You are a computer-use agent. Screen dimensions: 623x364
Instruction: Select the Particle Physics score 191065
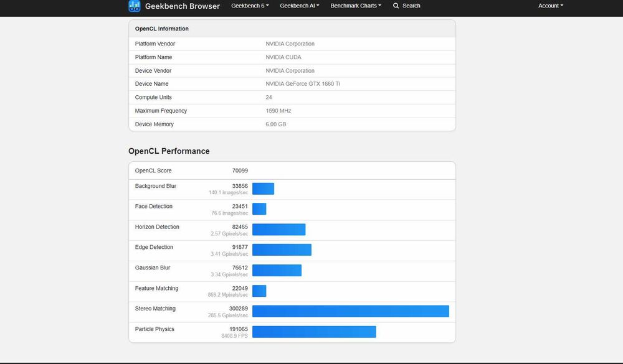(x=239, y=329)
